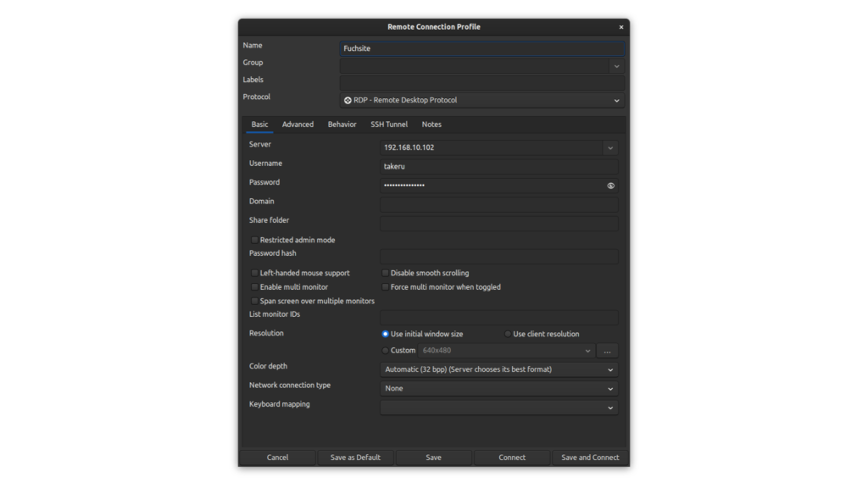Click the Server field with 192.168.10.102
This screenshot has height=488, width=868.
coord(492,147)
